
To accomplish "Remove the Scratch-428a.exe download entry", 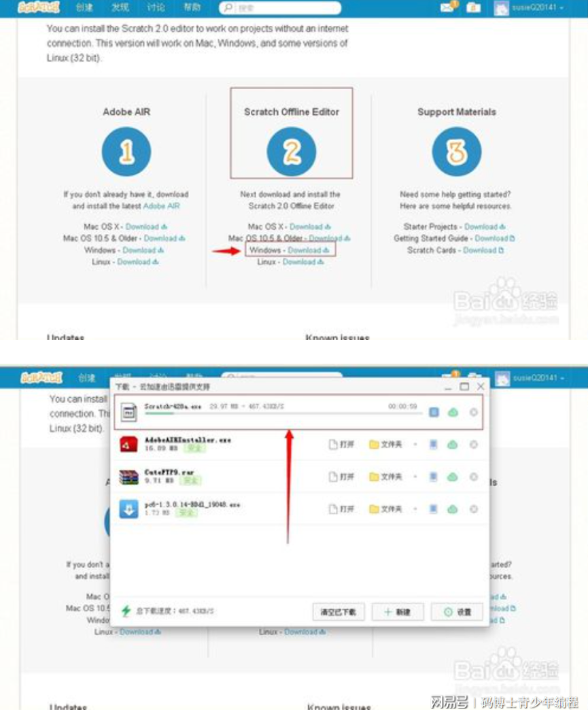I will click(x=473, y=412).
